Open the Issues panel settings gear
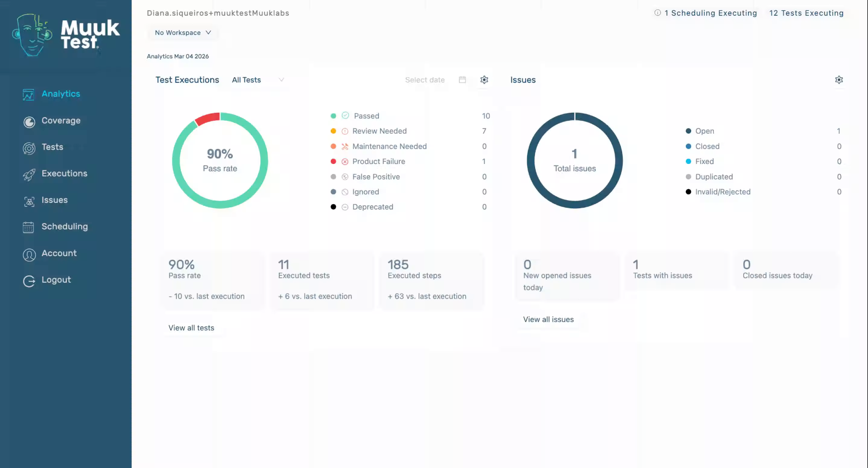The width and height of the screenshot is (868, 468). [x=839, y=80]
